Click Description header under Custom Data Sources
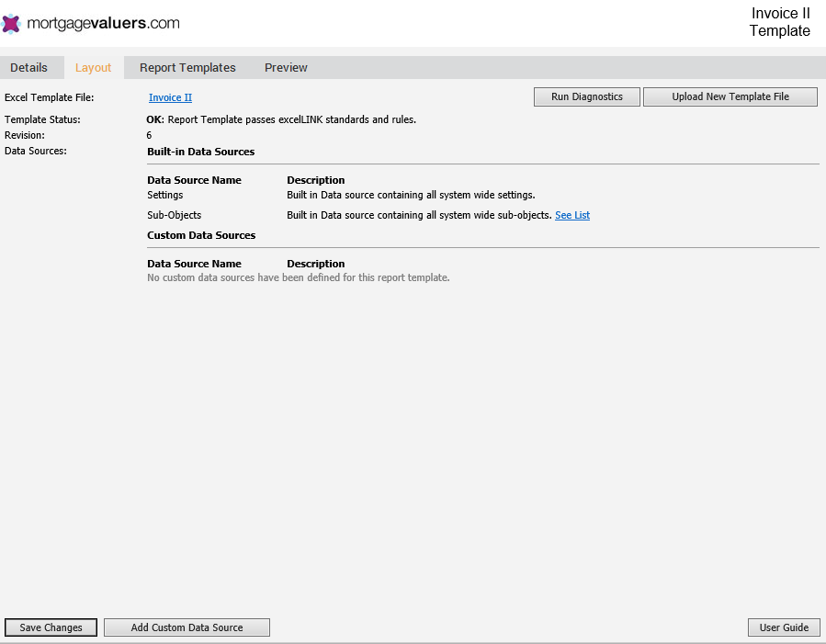The image size is (826, 644). (x=315, y=264)
